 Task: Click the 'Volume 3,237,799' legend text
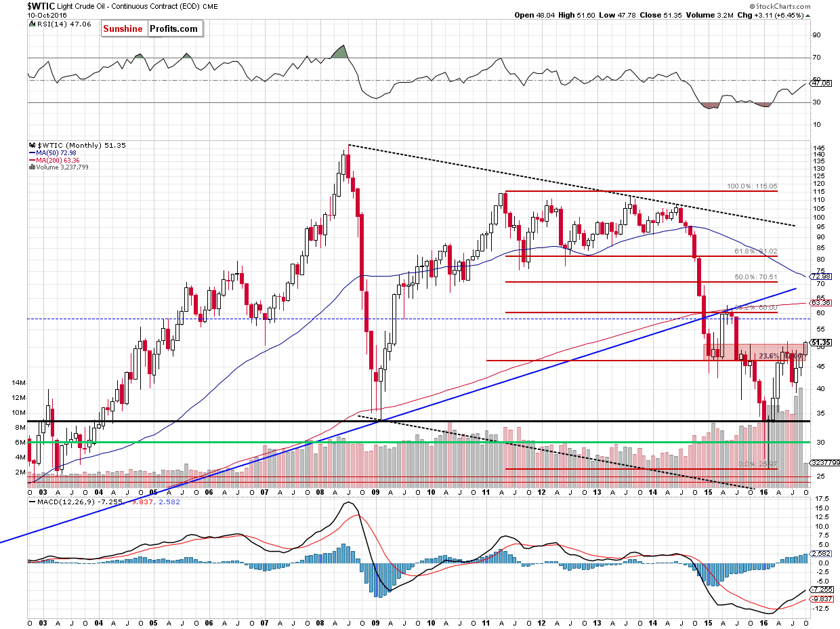(x=61, y=167)
